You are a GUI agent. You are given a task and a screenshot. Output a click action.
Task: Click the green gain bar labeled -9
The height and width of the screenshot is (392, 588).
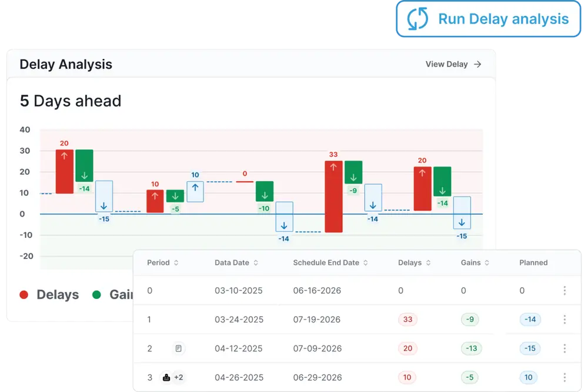[353, 172]
